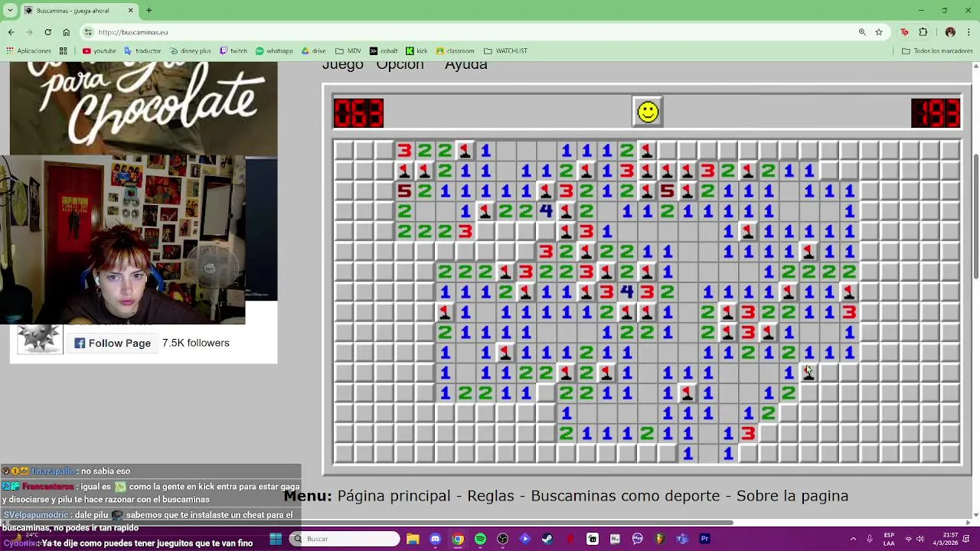Image resolution: width=980 pixels, height=551 pixels.
Task: Open the Chrome profile avatar
Action: (x=950, y=32)
